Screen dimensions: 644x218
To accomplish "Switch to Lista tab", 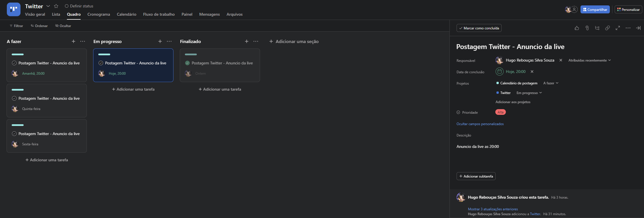I will [56, 14].
